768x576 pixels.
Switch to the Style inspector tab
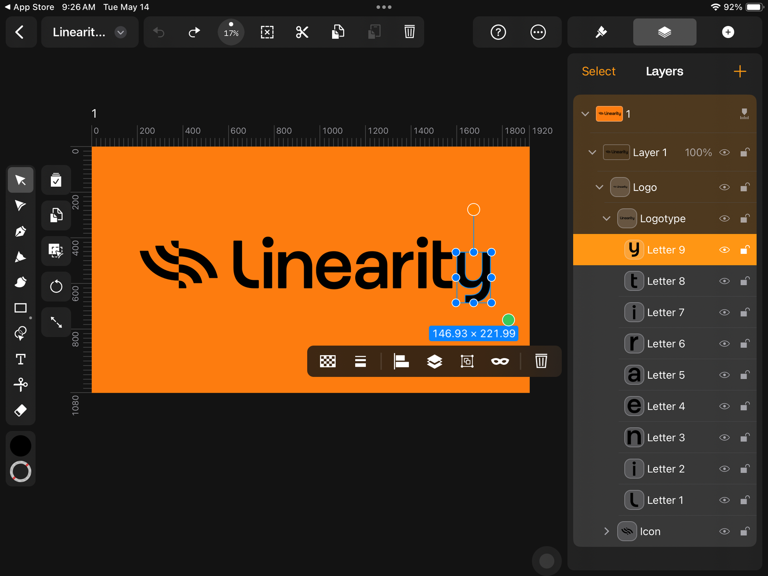601,32
